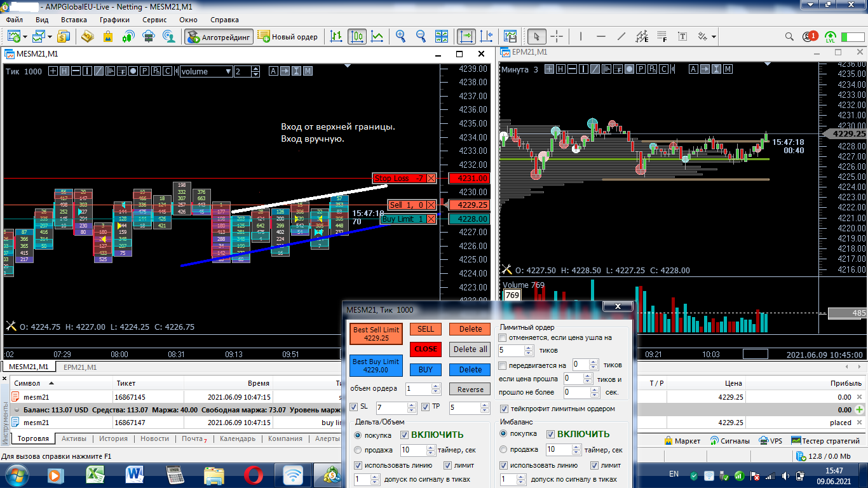Select the Fibonacci retracement tool
Screen dimensions: 868x488
pos(662,36)
